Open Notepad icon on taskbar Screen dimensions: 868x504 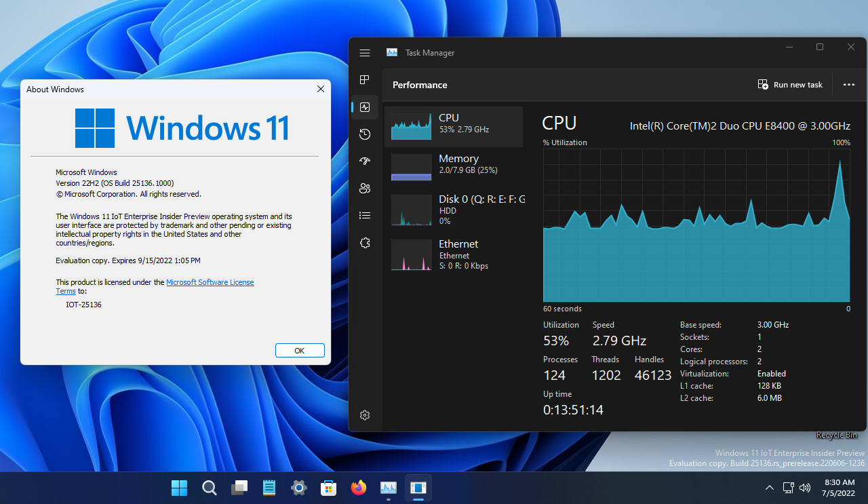pos(269,488)
